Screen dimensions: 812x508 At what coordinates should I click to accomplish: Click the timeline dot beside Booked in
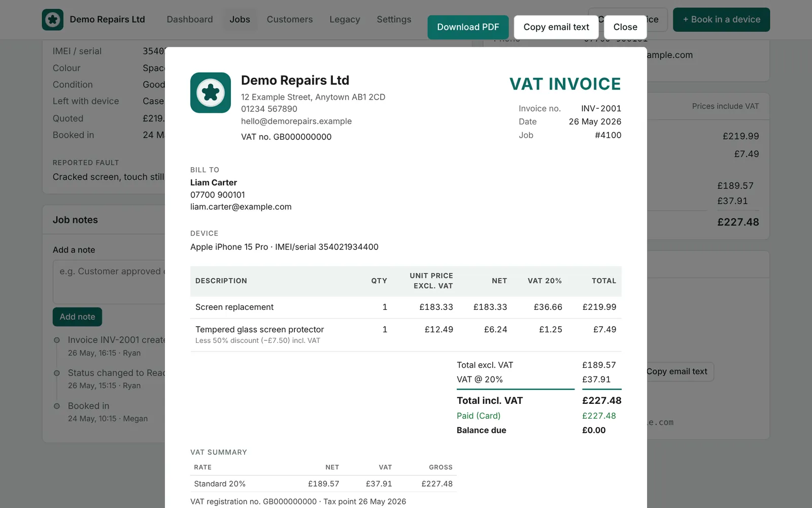[x=57, y=406]
